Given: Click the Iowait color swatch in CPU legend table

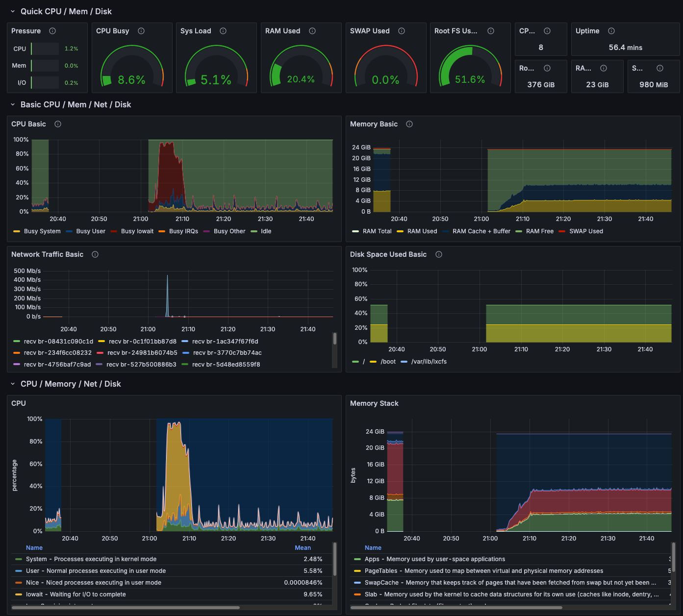Looking at the screenshot, I should click(19, 594).
